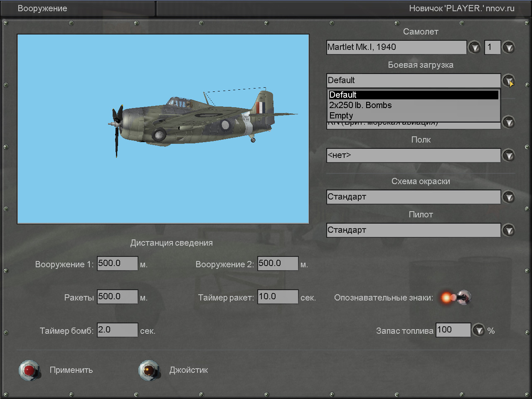The width and height of the screenshot is (532, 399).
Task: Open the Схема окраски dropdown arrow
Action: (508, 197)
